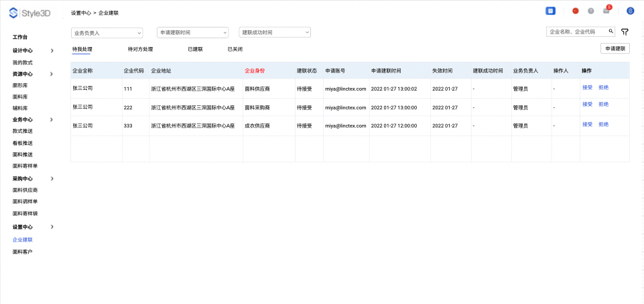
Task: Open the mail notifications icon
Action: click(x=607, y=11)
